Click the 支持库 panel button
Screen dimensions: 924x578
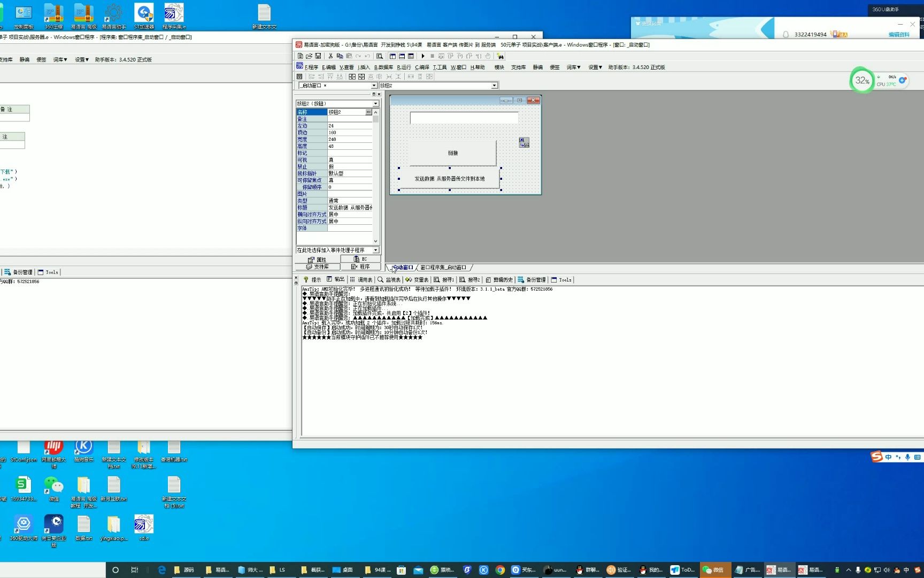[318, 267]
